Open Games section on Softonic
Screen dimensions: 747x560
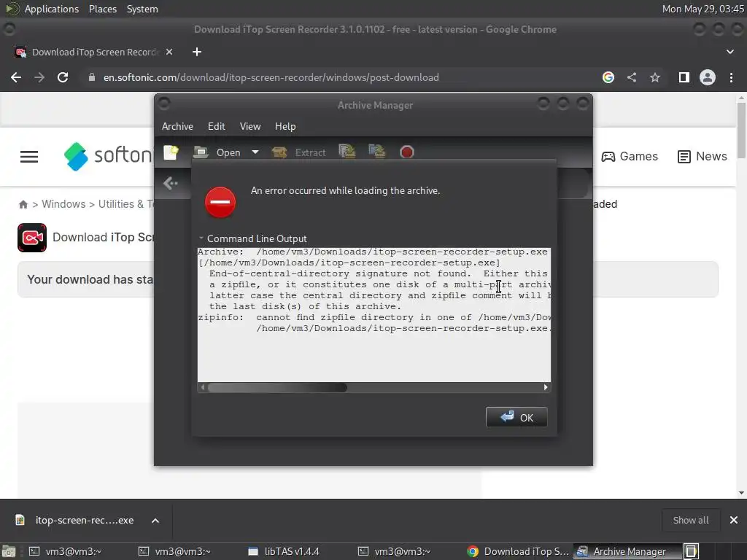click(630, 156)
